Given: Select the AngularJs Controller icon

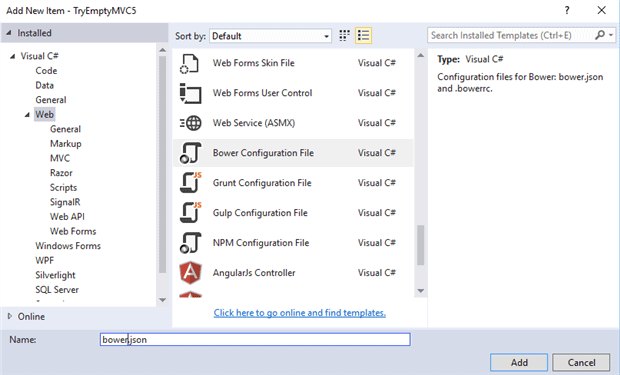Looking at the screenshot, I should tap(191, 273).
